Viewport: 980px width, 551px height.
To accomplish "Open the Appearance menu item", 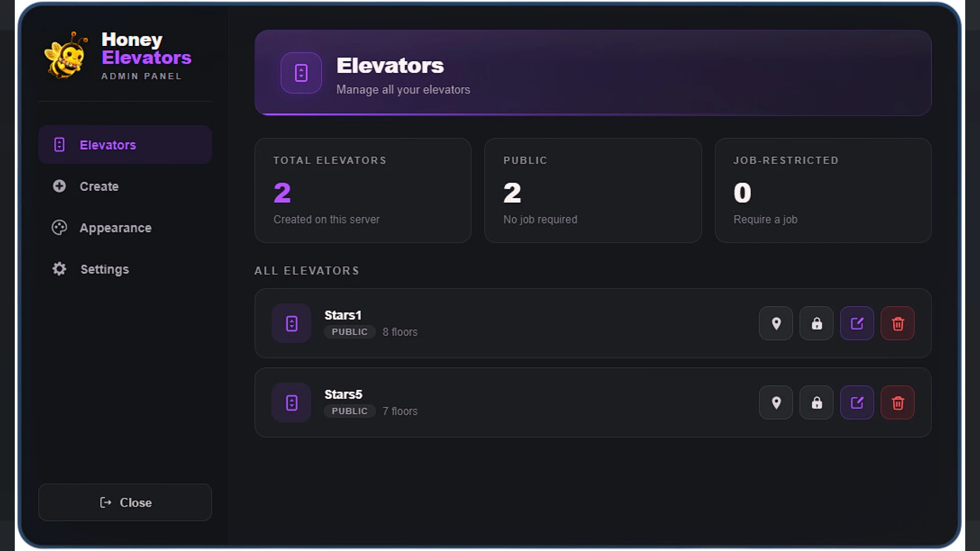I will tap(125, 228).
